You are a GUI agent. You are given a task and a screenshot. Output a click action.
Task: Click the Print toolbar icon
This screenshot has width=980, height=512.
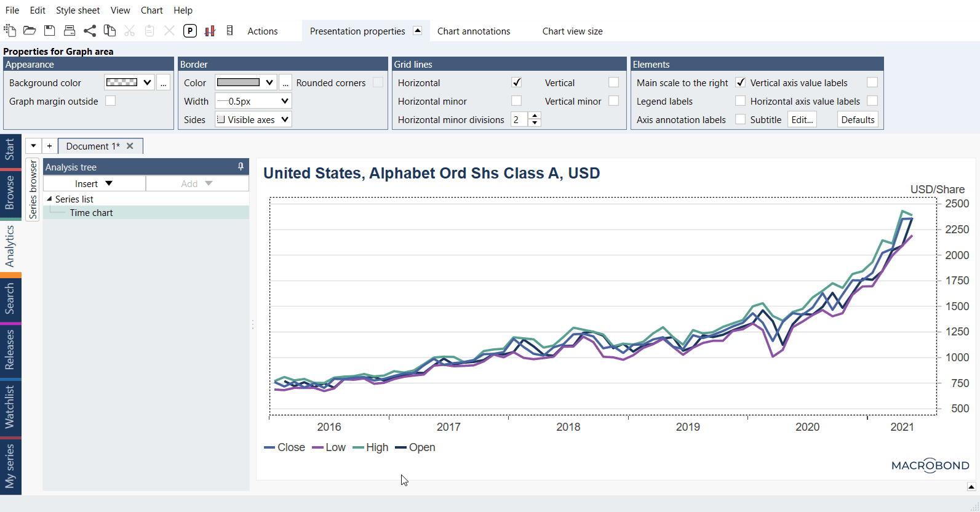click(70, 31)
